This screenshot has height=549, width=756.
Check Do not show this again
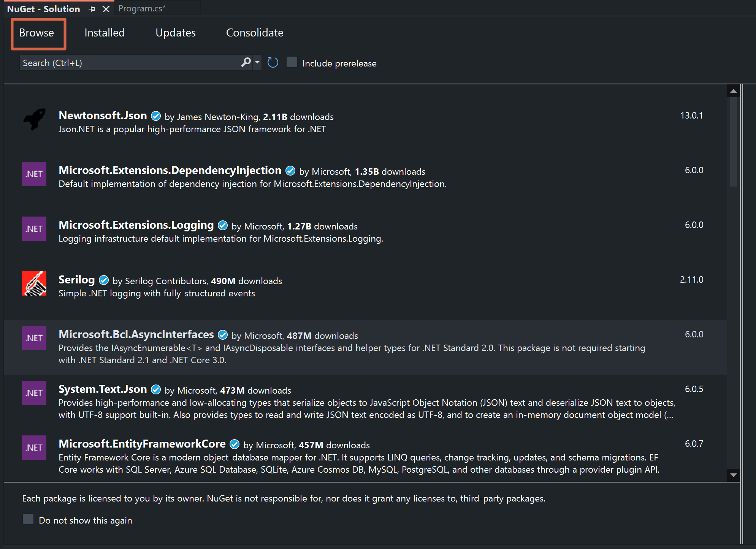(x=28, y=519)
